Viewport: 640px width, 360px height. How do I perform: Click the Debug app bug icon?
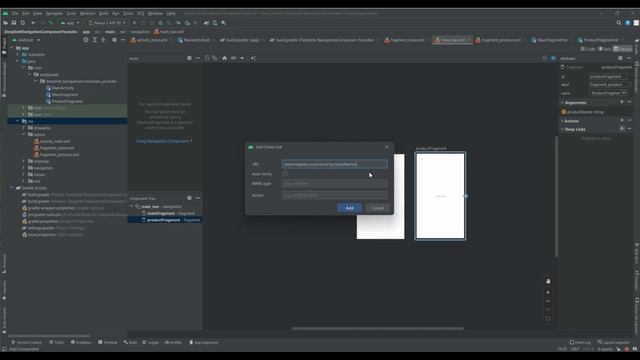coord(160,23)
